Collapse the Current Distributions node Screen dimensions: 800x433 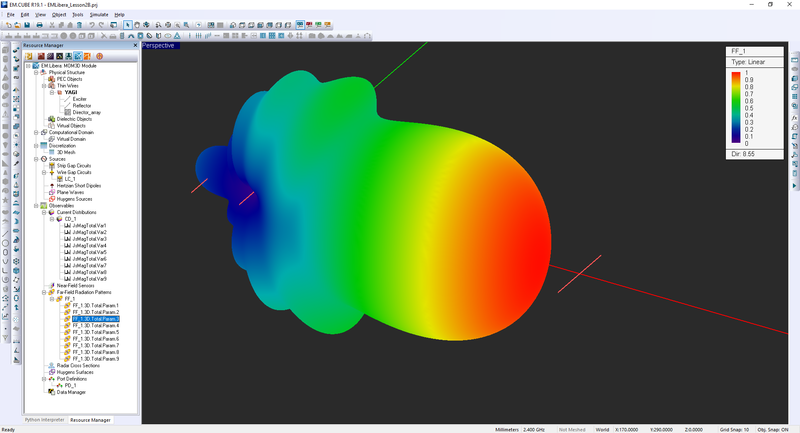(x=43, y=212)
